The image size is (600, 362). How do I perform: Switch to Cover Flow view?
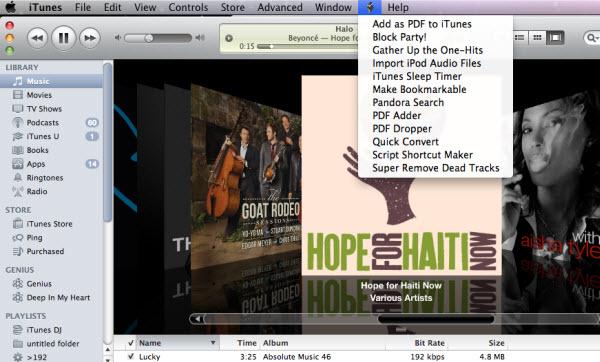tap(555, 38)
